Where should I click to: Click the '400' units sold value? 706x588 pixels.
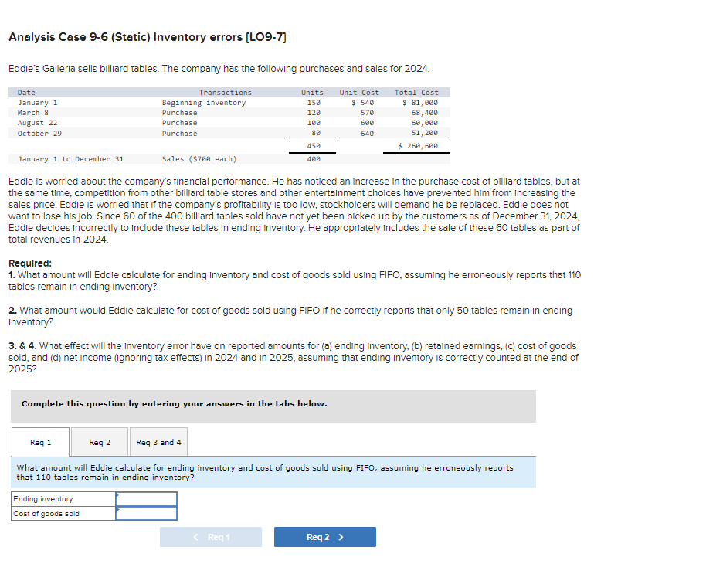[314, 159]
